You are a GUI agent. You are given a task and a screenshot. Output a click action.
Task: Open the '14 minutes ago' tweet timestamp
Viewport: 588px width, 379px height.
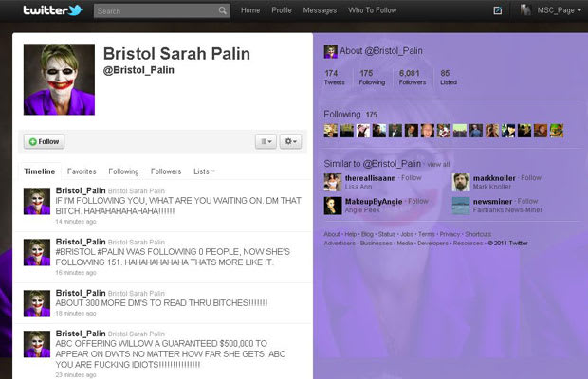[76, 222]
